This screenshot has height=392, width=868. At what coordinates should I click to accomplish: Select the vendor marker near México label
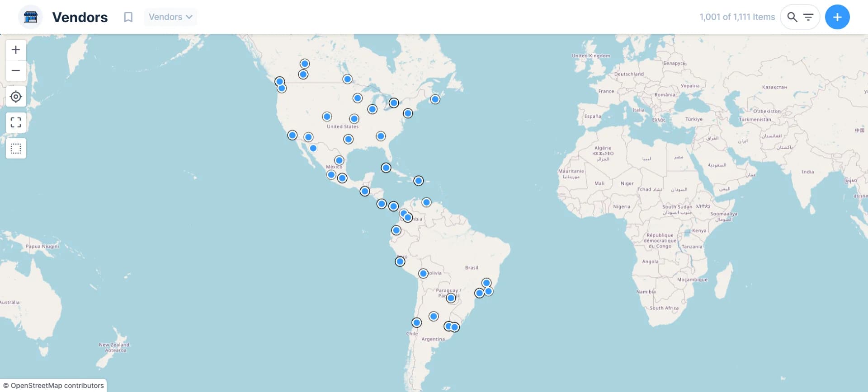point(339,160)
